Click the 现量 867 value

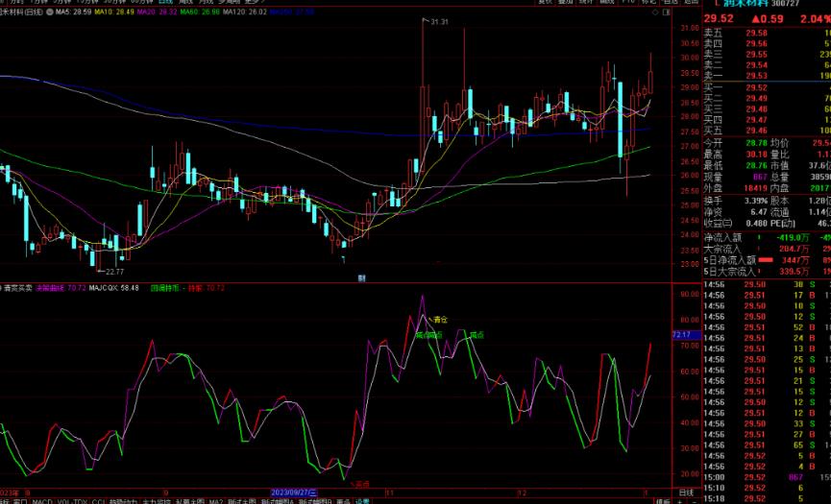[760, 177]
